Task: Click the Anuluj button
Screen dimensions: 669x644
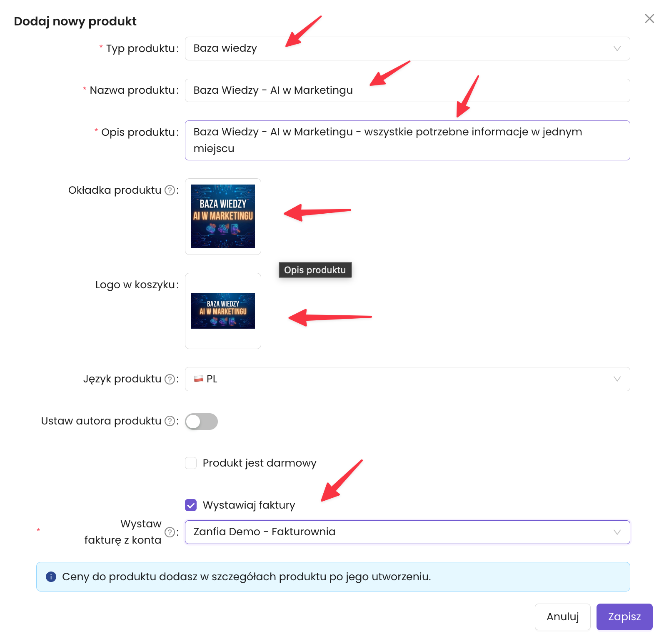Action: (562, 617)
